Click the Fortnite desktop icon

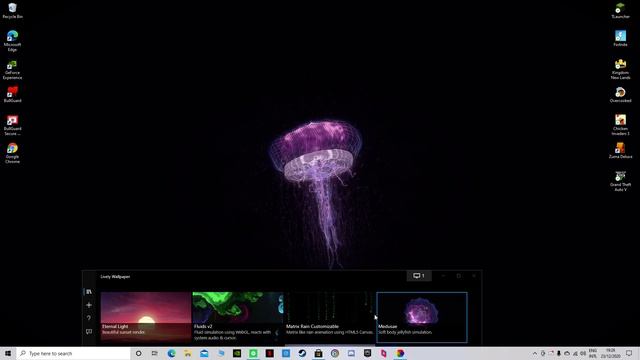[620, 38]
